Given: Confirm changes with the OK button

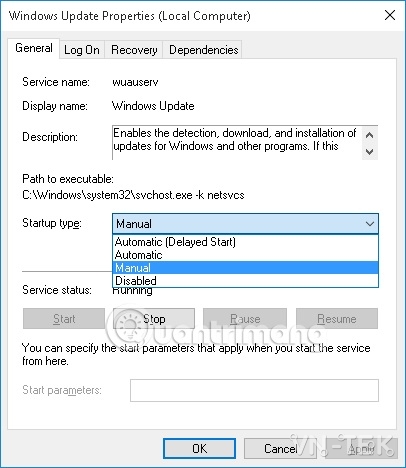Looking at the screenshot, I should point(199,448).
